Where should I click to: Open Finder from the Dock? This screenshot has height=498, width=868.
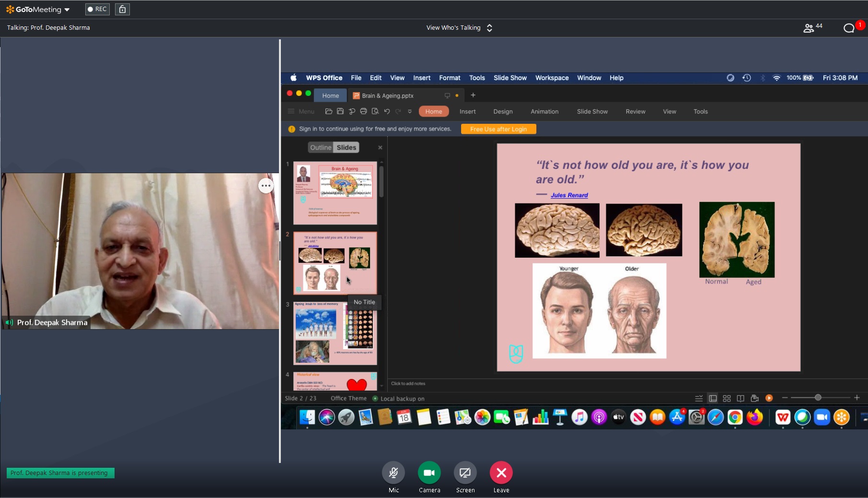click(x=307, y=417)
